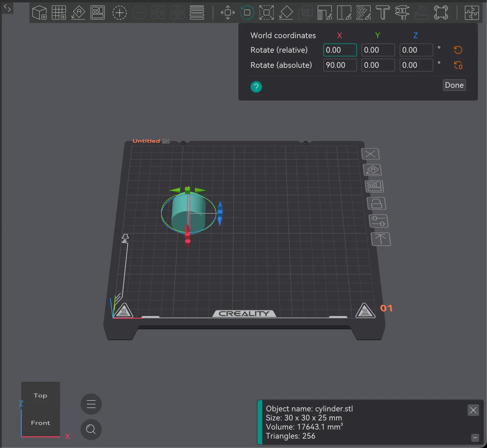This screenshot has width=487, height=448.
Task: Remove the plate with its X icon
Action: (x=370, y=154)
